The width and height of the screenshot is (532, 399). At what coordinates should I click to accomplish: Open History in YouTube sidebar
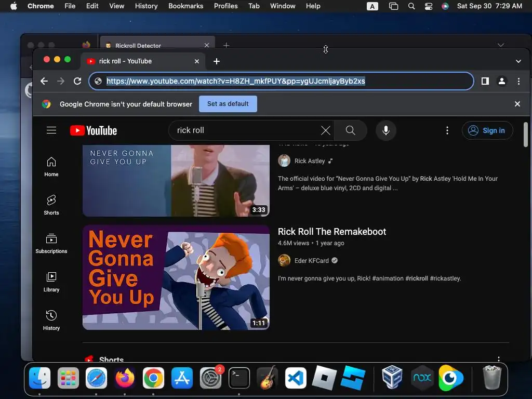click(51, 320)
